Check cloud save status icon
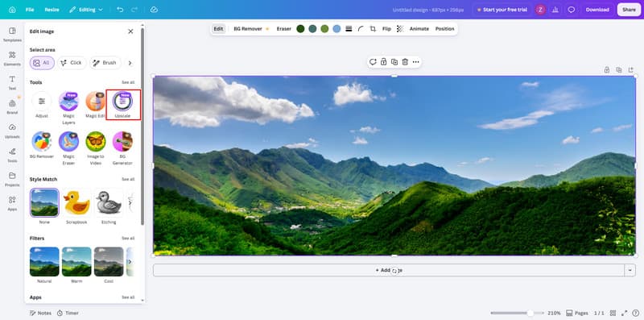The image size is (644, 320). click(x=154, y=10)
